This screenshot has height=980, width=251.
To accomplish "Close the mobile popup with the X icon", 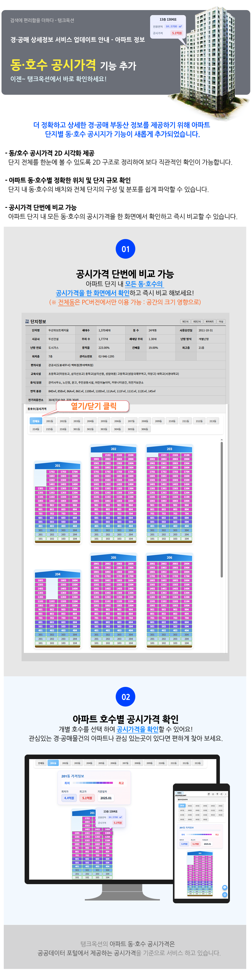I will [x=226, y=794].
